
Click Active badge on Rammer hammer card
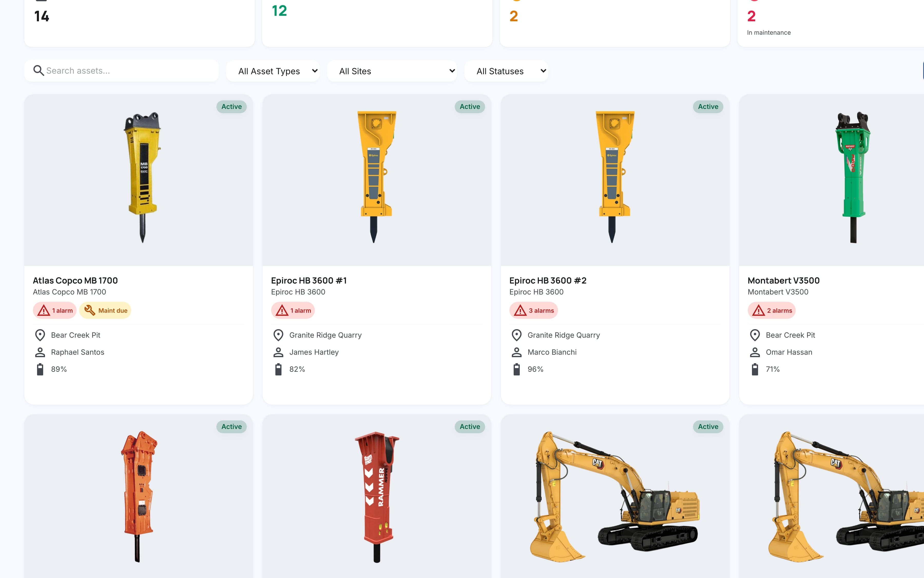tap(470, 427)
